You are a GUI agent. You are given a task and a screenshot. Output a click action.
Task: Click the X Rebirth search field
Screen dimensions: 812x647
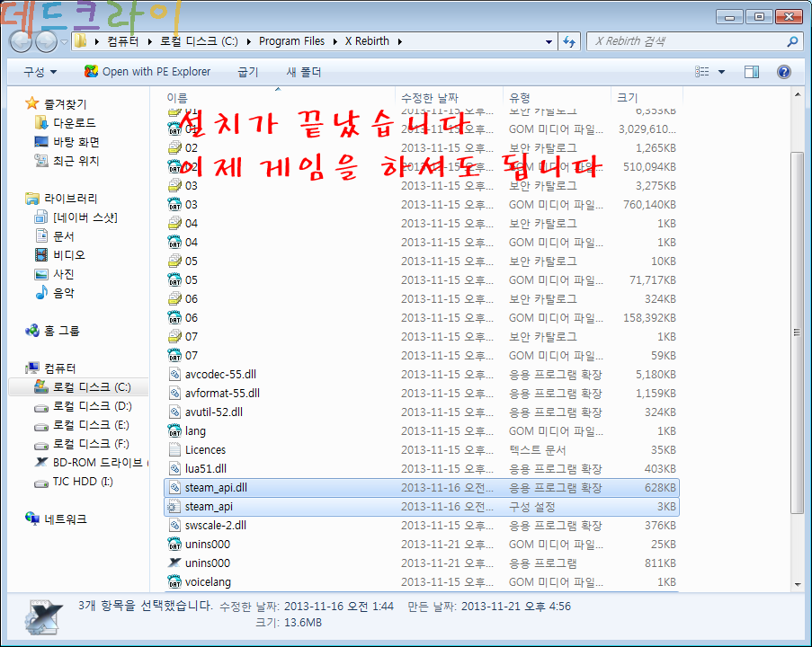pyautogui.click(x=687, y=41)
